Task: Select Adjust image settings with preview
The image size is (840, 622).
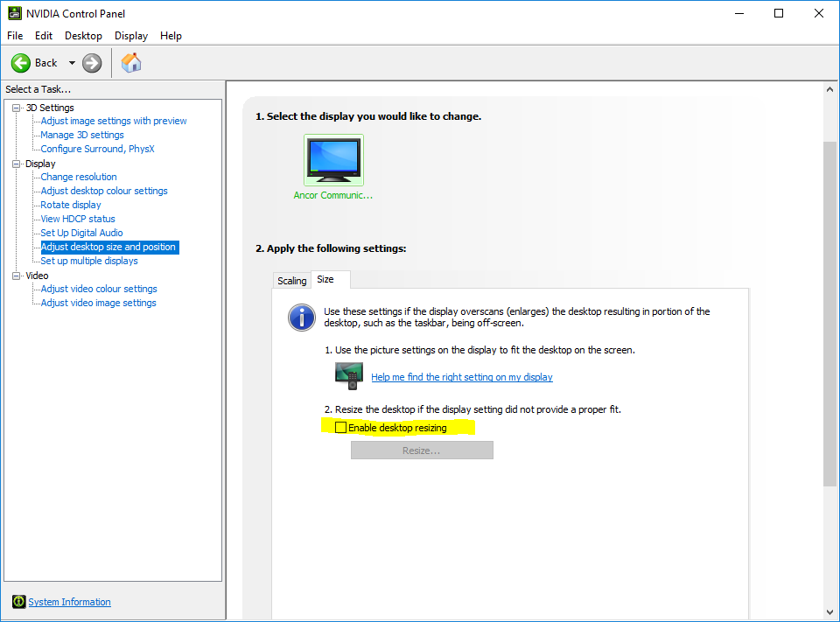Action: click(114, 121)
